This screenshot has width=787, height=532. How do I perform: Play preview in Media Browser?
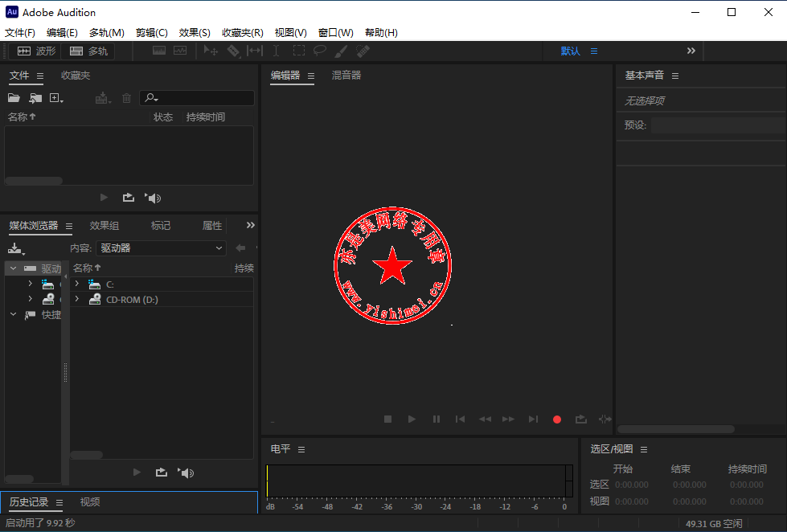pyautogui.click(x=137, y=472)
